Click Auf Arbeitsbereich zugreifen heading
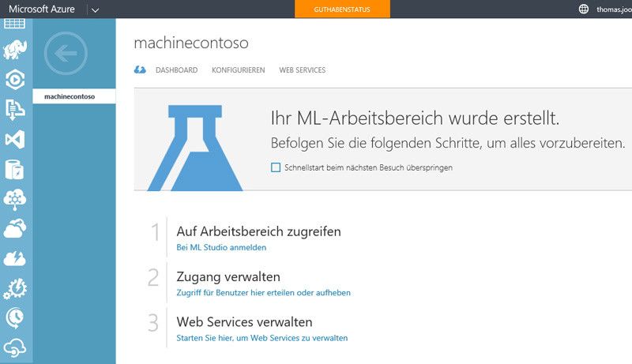The image size is (632, 364). 259,231
